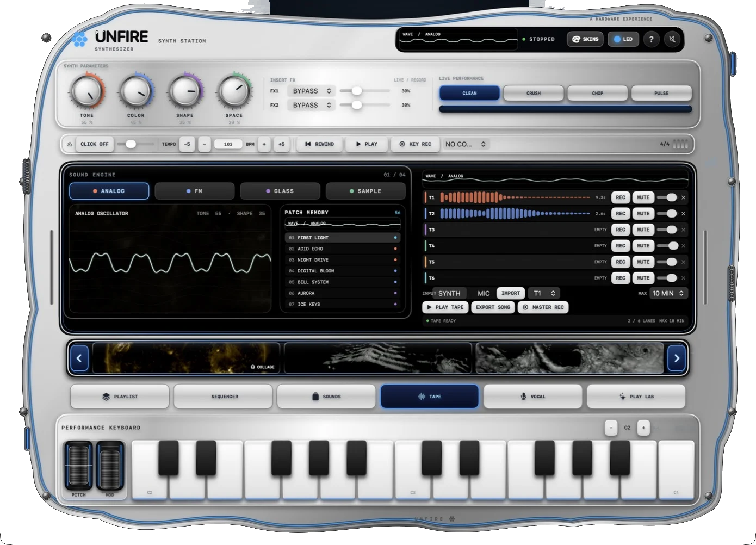Viewport: 756px width, 545px height.
Task: Open the T1 input track dropdown
Action: coord(544,293)
